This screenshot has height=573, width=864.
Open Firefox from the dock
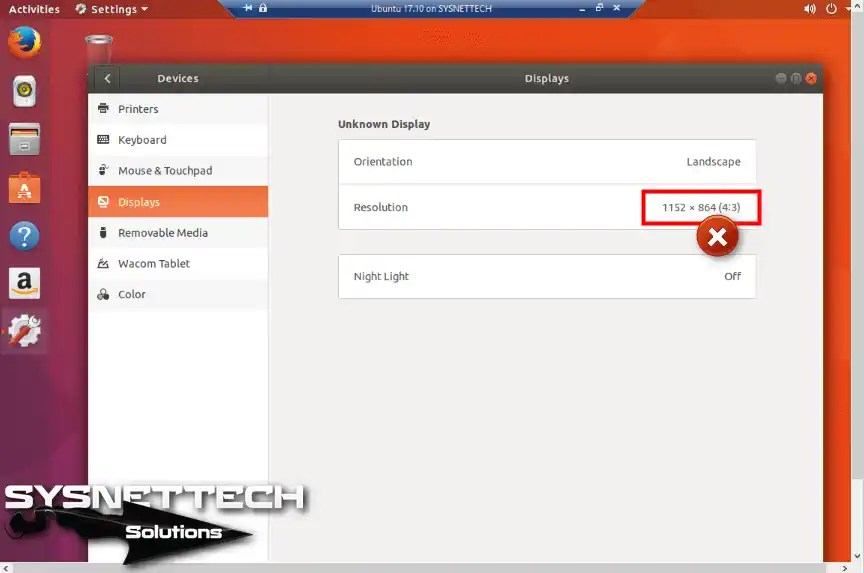pos(24,42)
